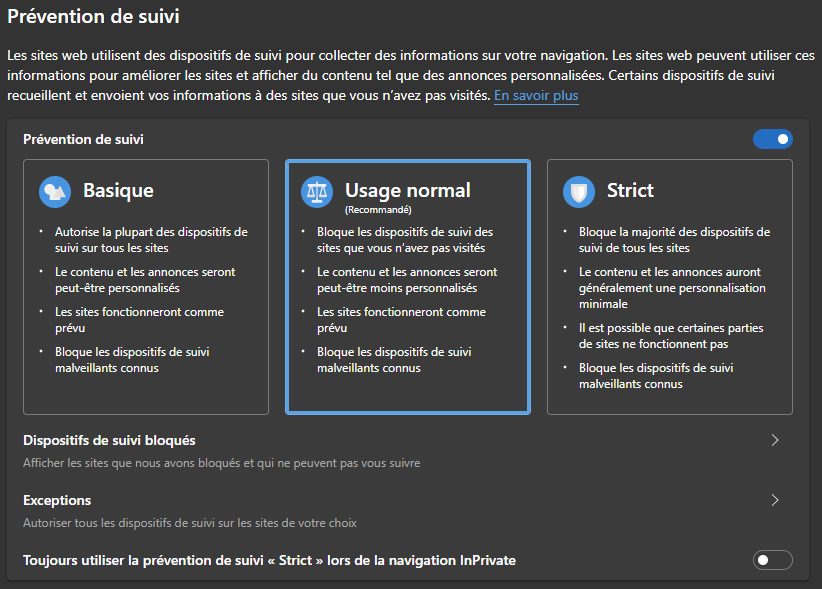Select the Strict tracking prevention heading
Image resolution: width=822 pixels, height=589 pixels.
pyautogui.click(x=630, y=190)
